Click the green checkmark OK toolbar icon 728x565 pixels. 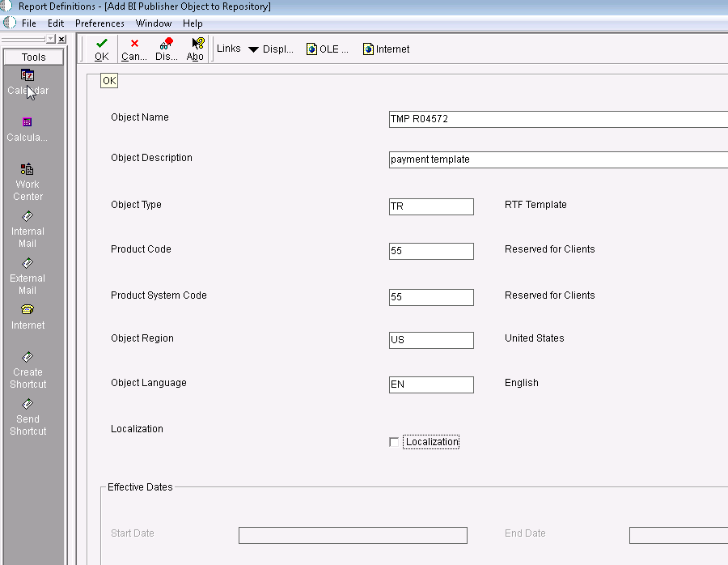[102, 44]
